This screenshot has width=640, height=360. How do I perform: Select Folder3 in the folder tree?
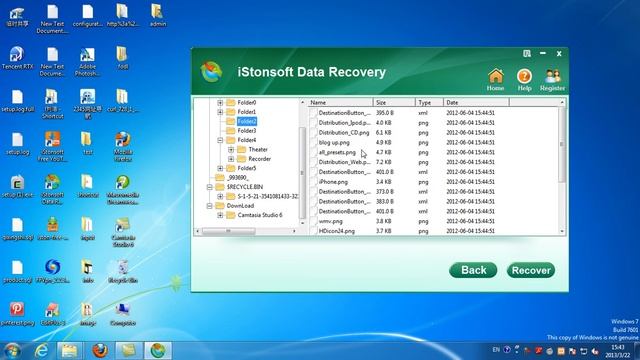247,131
